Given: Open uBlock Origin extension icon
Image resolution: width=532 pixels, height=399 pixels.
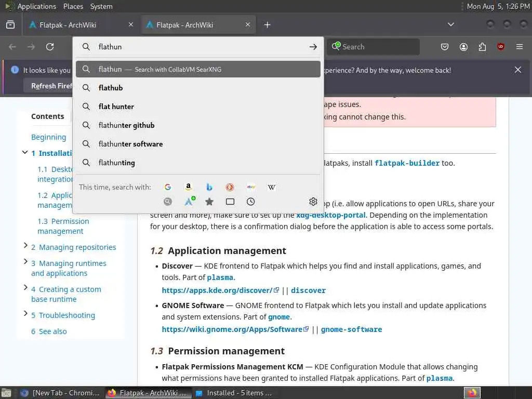Looking at the screenshot, I should tap(501, 47).
